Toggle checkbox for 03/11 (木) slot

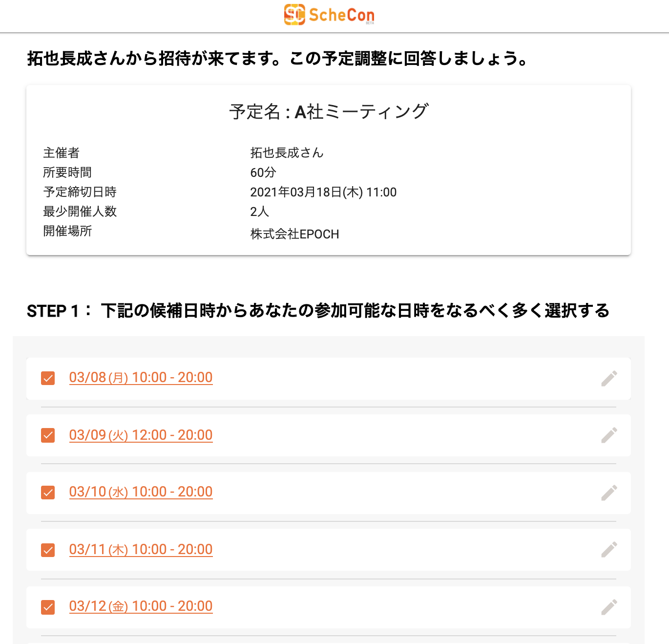[x=48, y=550]
